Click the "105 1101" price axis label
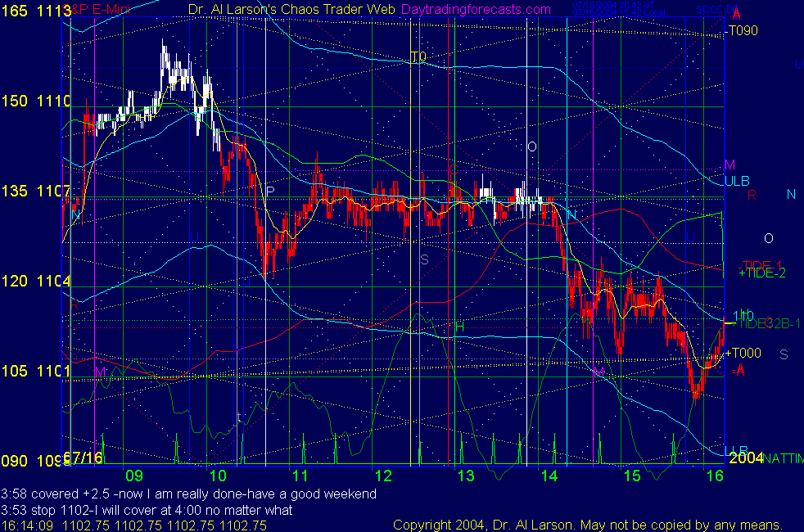Image resolution: width=804 pixels, height=532 pixels. (35, 371)
